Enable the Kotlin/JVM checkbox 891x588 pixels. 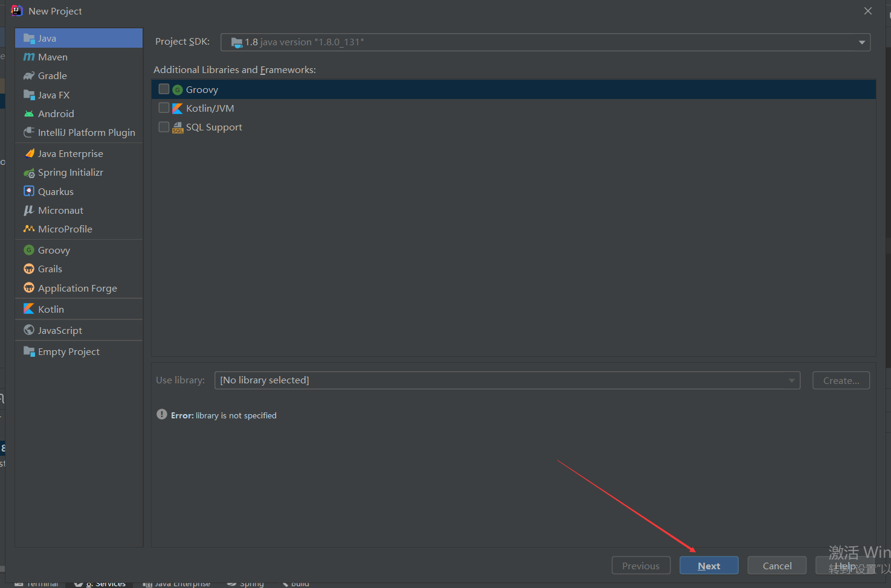(x=164, y=107)
